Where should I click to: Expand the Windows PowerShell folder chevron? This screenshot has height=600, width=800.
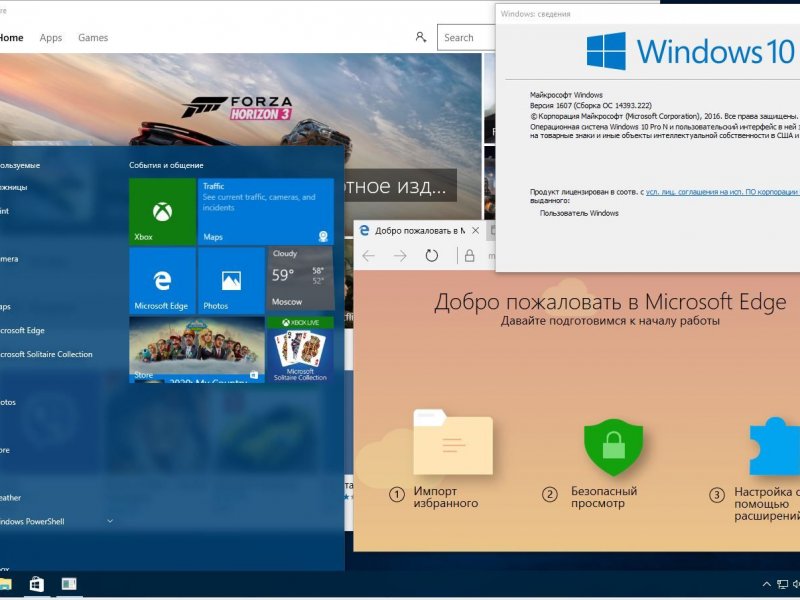pos(110,521)
